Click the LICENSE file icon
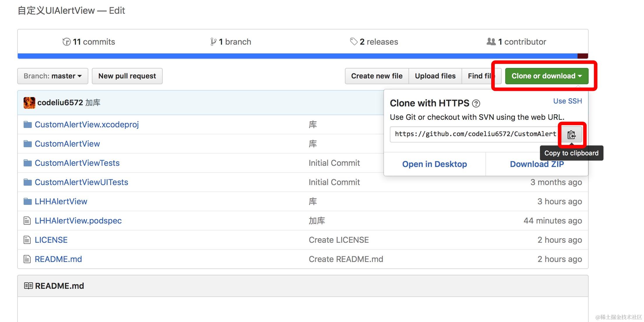Viewport: 644px width, 322px height. (x=27, y=240)
